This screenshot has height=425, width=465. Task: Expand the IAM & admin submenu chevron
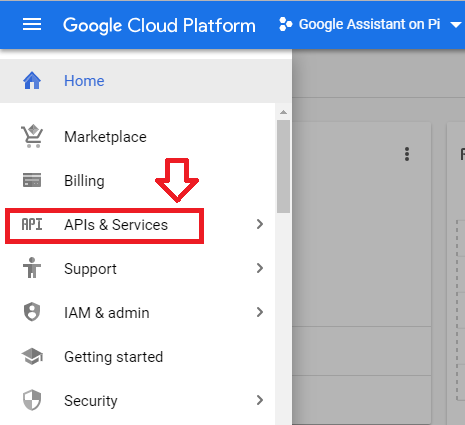pos(260,312)
